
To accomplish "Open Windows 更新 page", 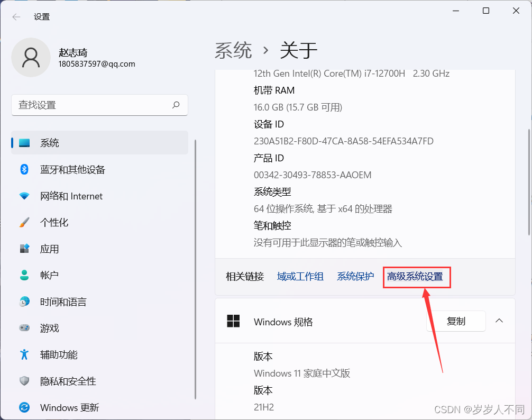I will pyautogui.click(x=100, y=407).
